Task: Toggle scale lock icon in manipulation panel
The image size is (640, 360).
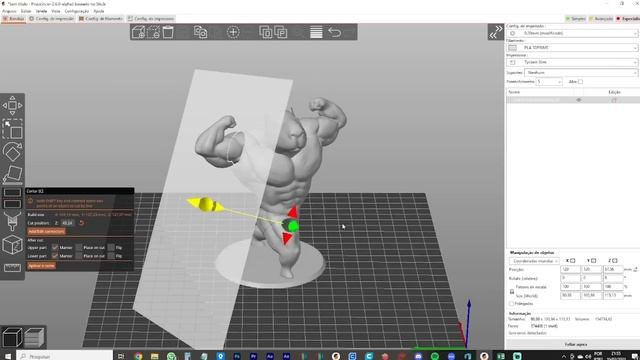Action: click(512, 291)
